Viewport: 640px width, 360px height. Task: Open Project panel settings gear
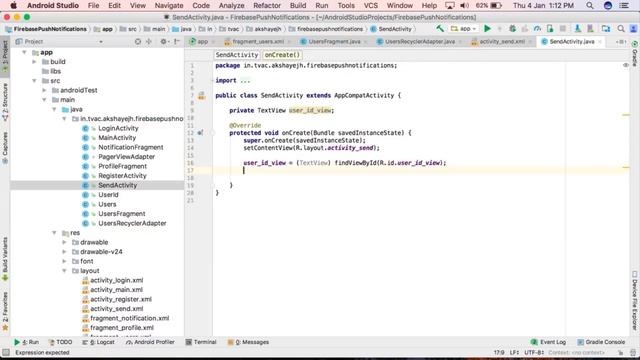pos(164,42)
